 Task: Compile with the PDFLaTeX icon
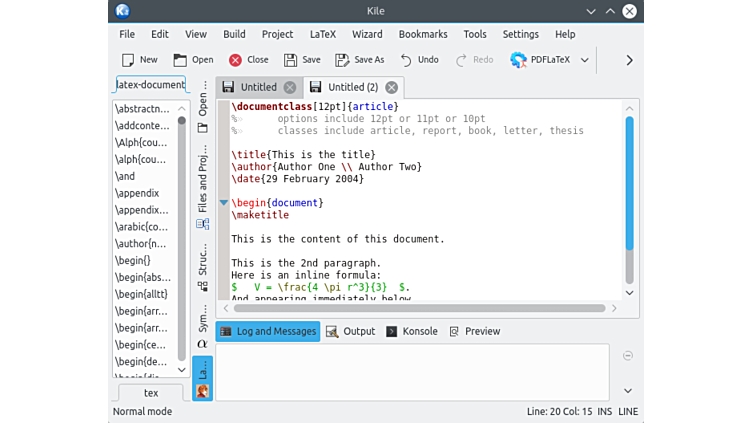click(518, 60)
